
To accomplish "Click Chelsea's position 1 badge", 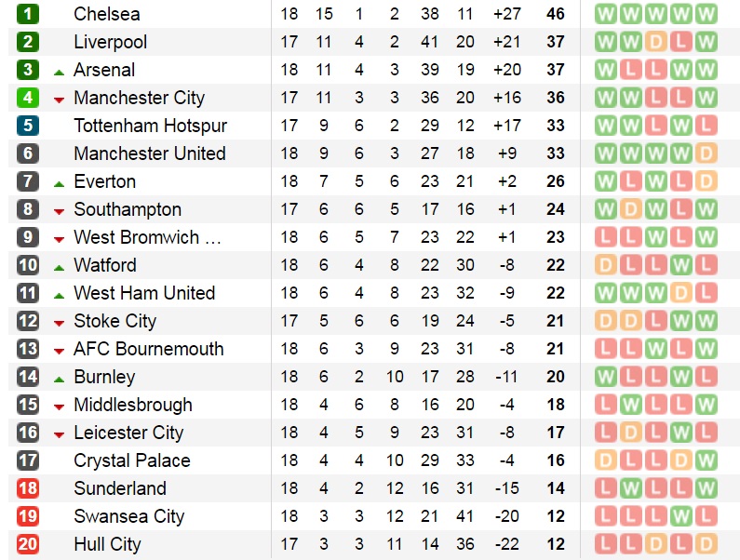I will point(27,14).
